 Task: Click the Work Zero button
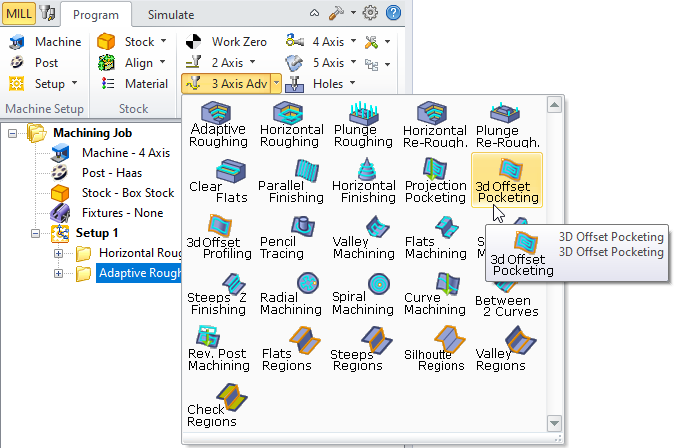point(226,42)
